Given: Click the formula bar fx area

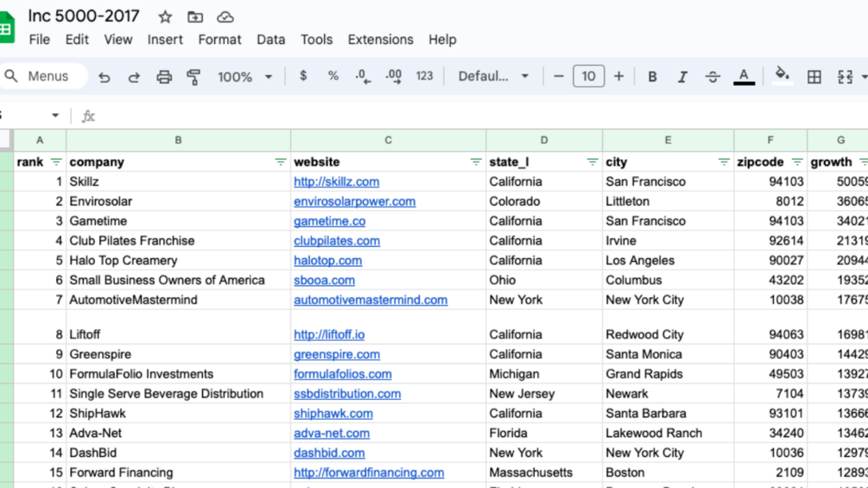Looking at the screenshot, I should pyautogui.click(x=89, y=116).
